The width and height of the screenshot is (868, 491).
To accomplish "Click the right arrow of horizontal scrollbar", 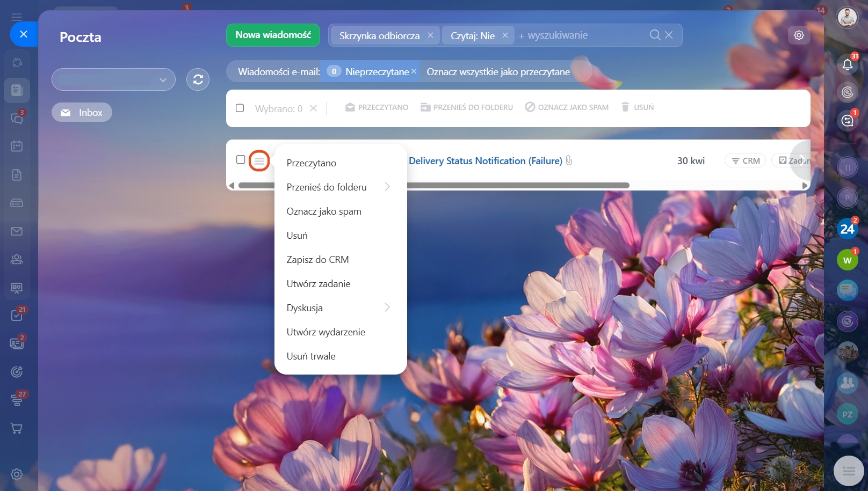I will pos(805,185).
